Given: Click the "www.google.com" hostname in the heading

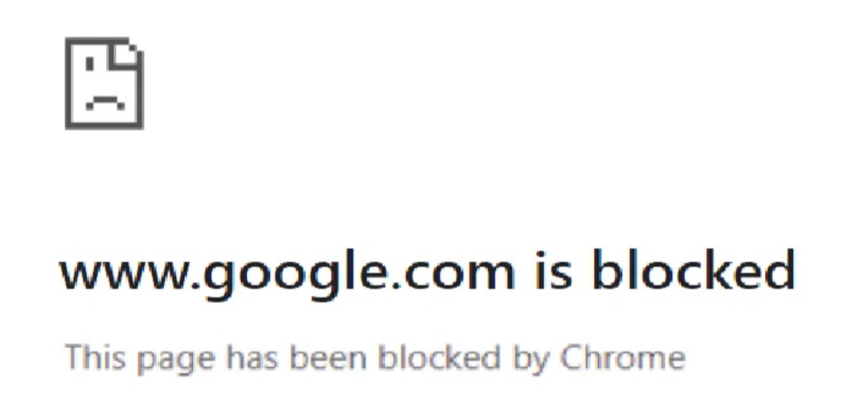Looking at the screenshot, I should tap(287, 275).
